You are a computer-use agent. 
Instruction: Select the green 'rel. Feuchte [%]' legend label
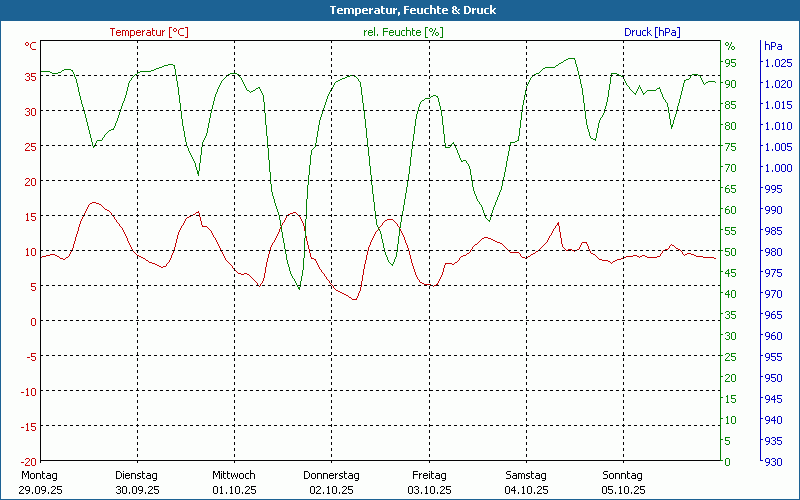pos(403,32)
